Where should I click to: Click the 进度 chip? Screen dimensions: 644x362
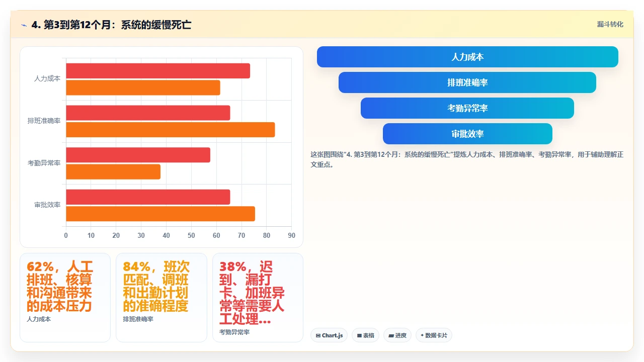pos(397,335)
